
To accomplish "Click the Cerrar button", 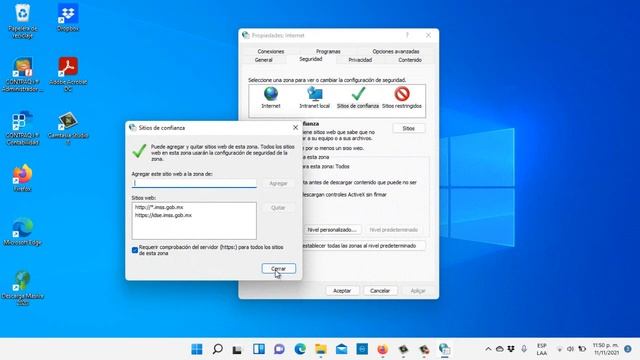I will tap(278, 269).
